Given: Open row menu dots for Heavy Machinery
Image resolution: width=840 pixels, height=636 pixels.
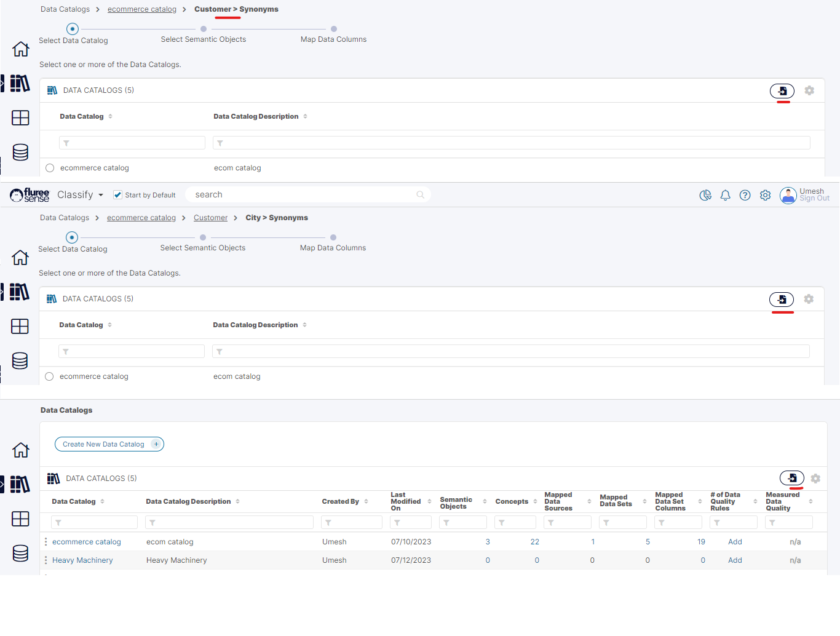Looking at the screenshot, I should tap(46, 560).
